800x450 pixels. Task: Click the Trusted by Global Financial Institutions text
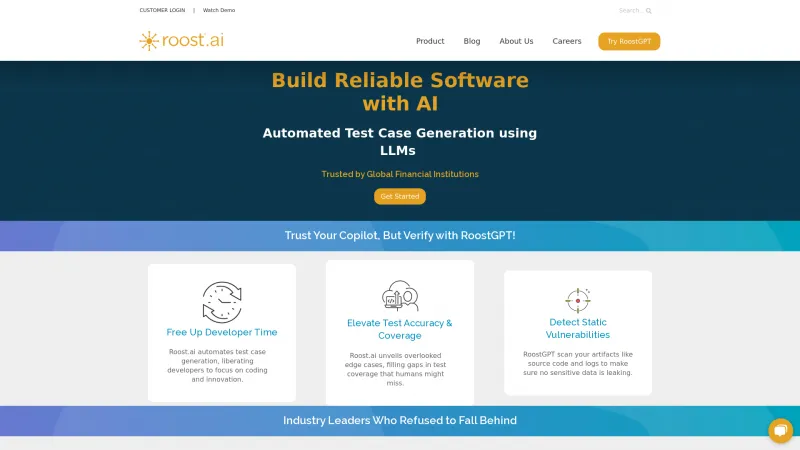[400, 174]
